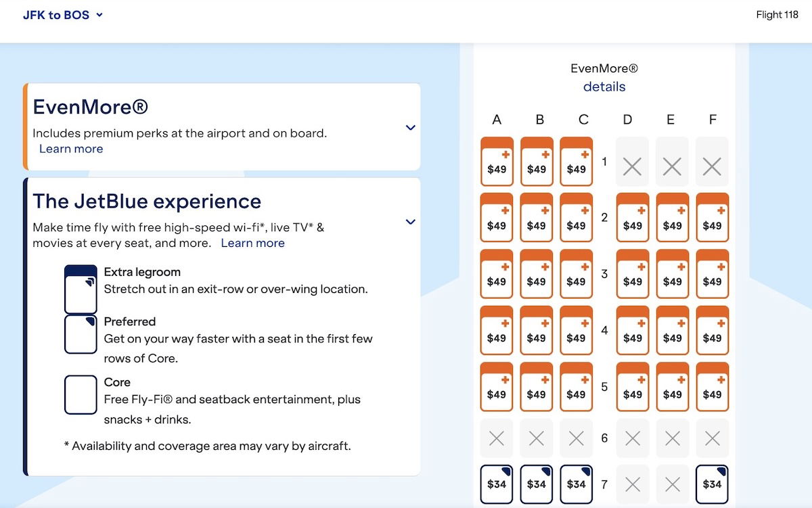Choose Preferred seat 7C for $34

click(577, 484)
